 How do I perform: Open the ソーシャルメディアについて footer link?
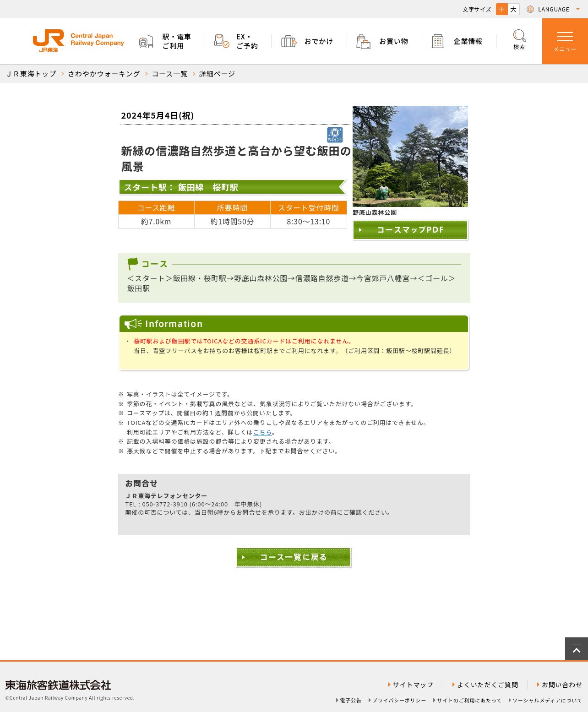tap(547, 701)
